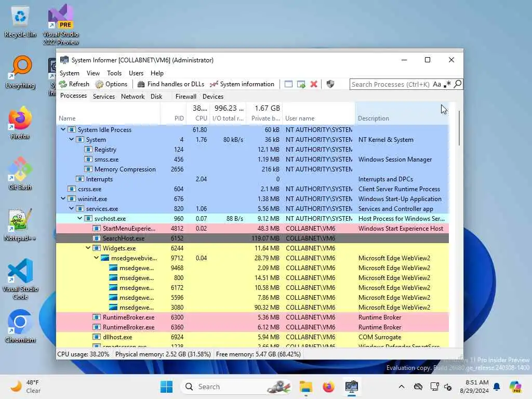Select RuntimeBroker.exe with PID 6300

click(x=252, y=317)
